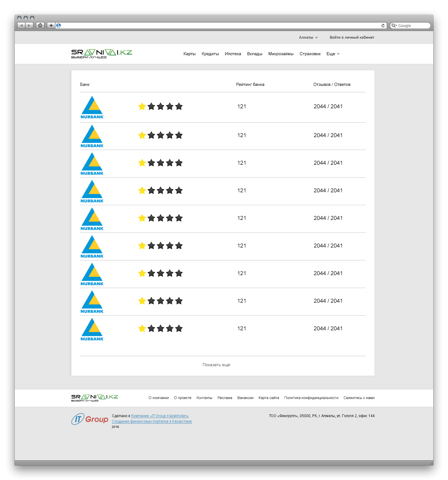Click Показать еще to load more banks
The image size is (448, 480).
(216, 365)
